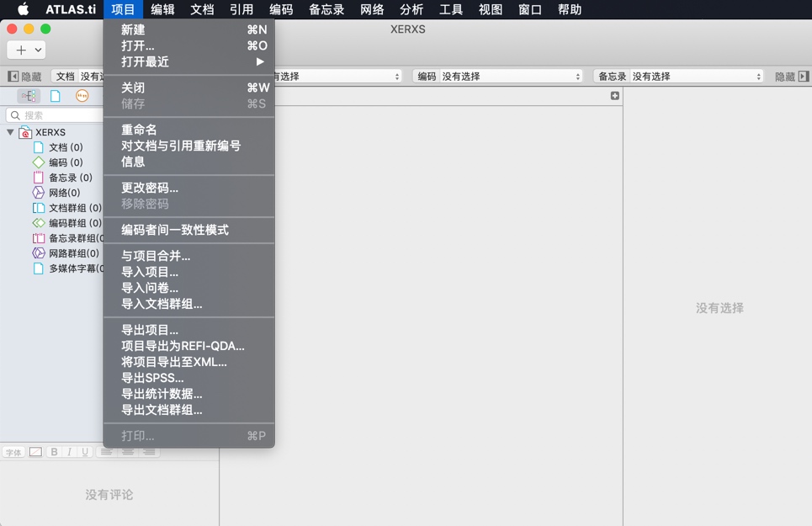Viewport: 812px width, 526px height.
Task: Open the ATLAS.ti application menu
Action: (71, 9)
